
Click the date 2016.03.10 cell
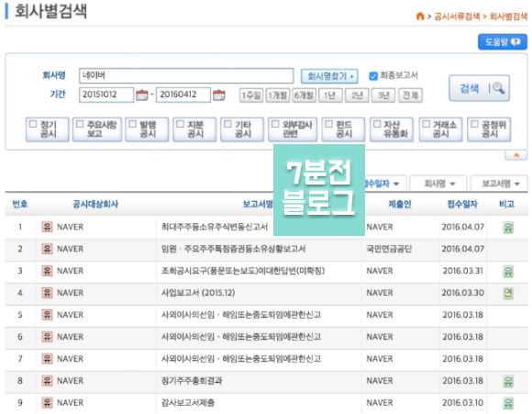click(x=463, y=403)
